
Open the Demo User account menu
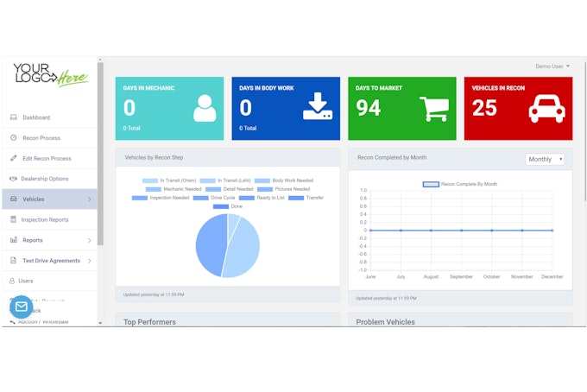552,66
